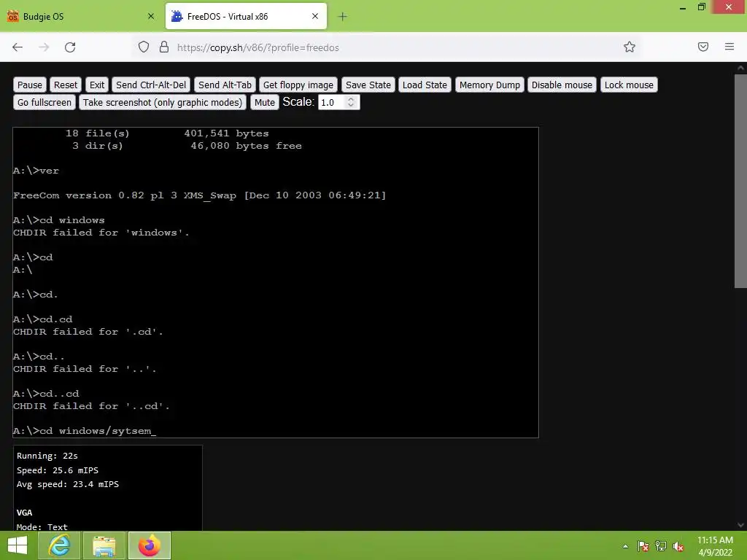Show hidden tray icons arrow
747x560 pixels.
pyautogui.click(x=625, y=546)
